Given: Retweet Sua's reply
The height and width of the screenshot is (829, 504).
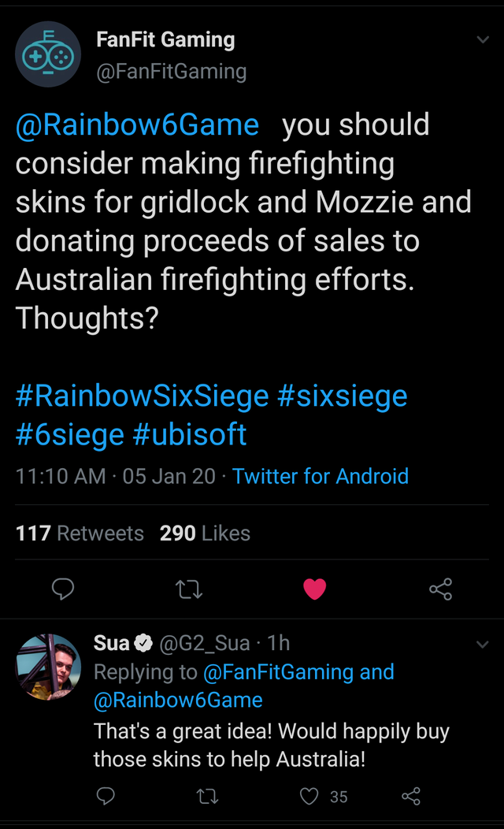Looking at the screenshot, I should point(207,796).
